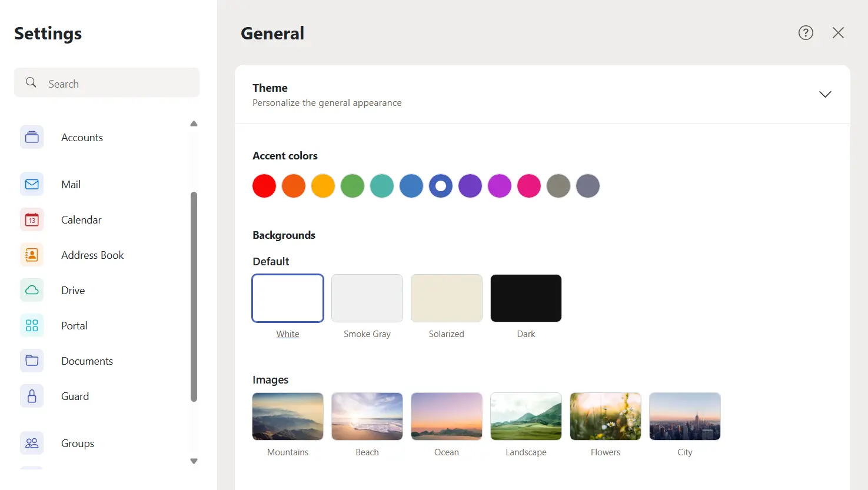The width and height of the screenshot is (868, 490).
Task: Go to Groups settings section
Action: [x=78, y=444]
